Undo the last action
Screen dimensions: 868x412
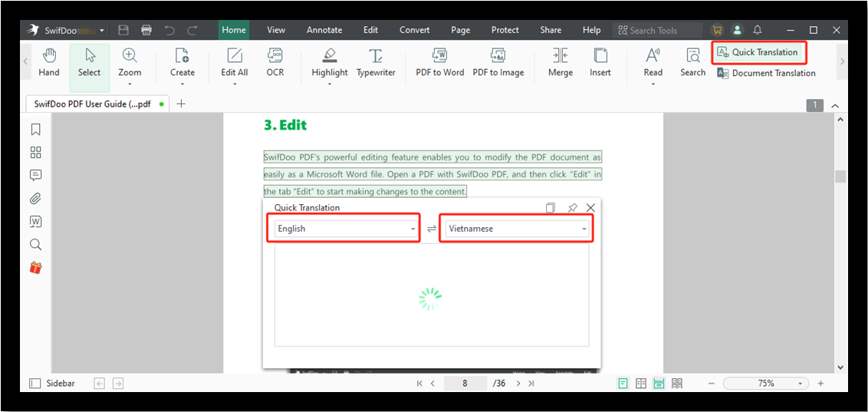click(x=169, y=30)
